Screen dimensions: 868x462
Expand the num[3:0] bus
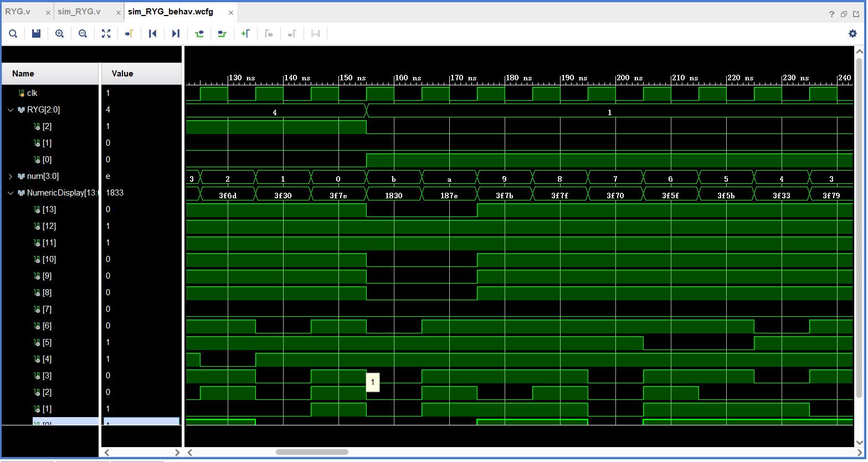11,176
